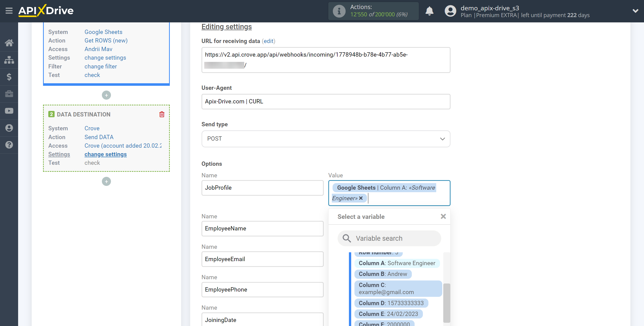Click the JobProfile name field
Screen dimensions: 644x326
(262, 188)
